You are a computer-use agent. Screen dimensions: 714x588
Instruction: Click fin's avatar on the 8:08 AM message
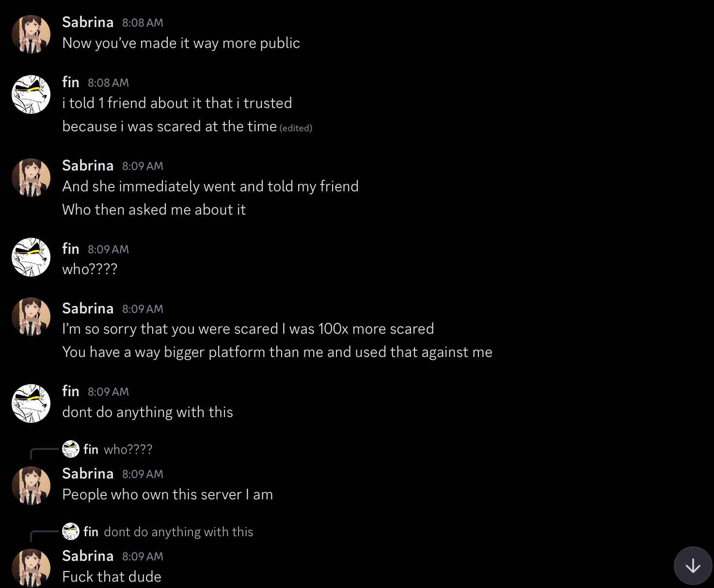pyautogui.click(x=31, y=94)
